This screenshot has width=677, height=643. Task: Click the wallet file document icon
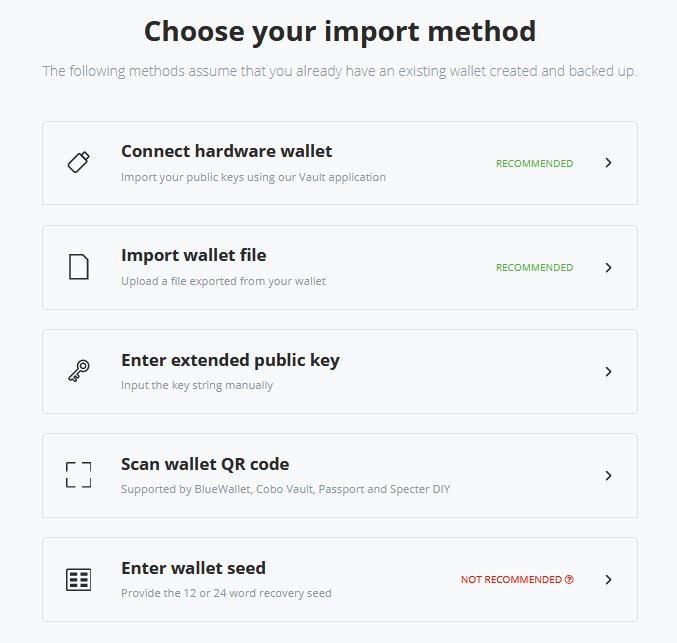(x=79, y=267)
